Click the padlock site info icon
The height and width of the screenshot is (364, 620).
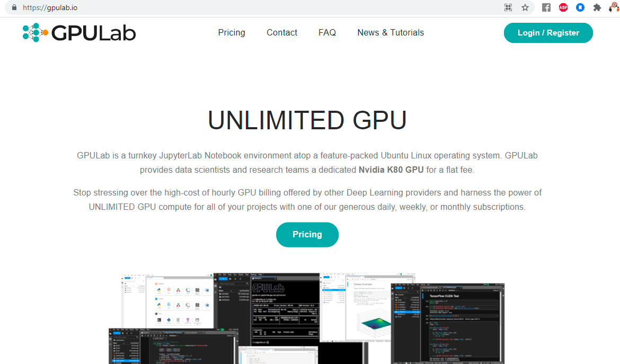click(14, 7)
